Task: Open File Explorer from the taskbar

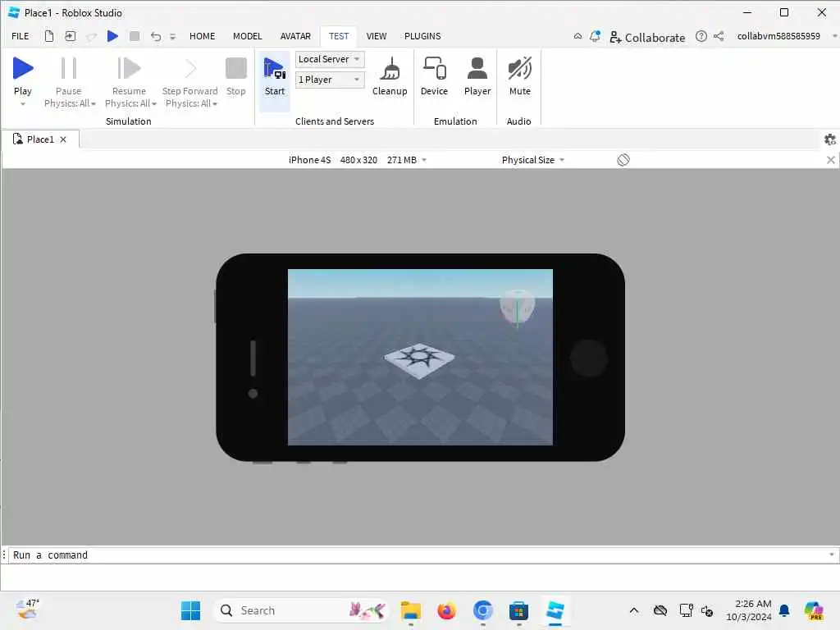Action: tap(411, 610)
